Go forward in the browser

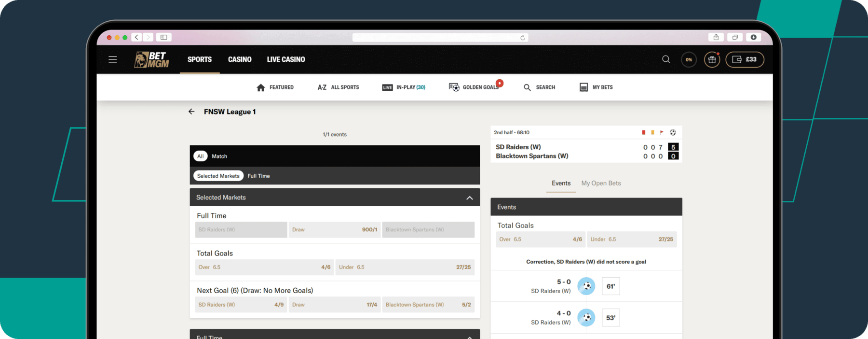(x=148, y=37)
